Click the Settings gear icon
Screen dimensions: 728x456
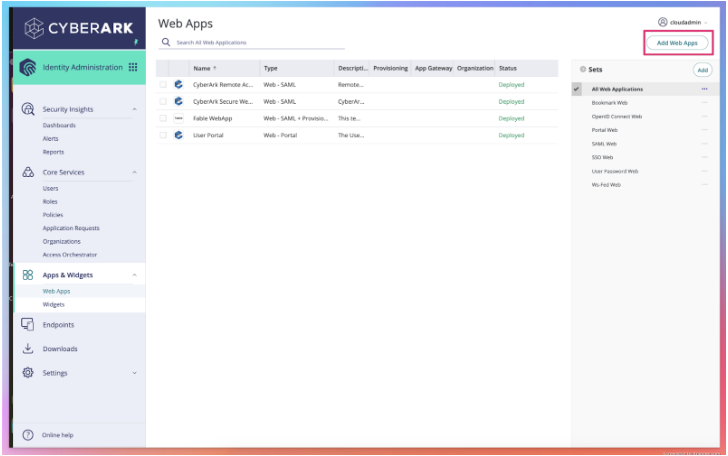(28, 372)
